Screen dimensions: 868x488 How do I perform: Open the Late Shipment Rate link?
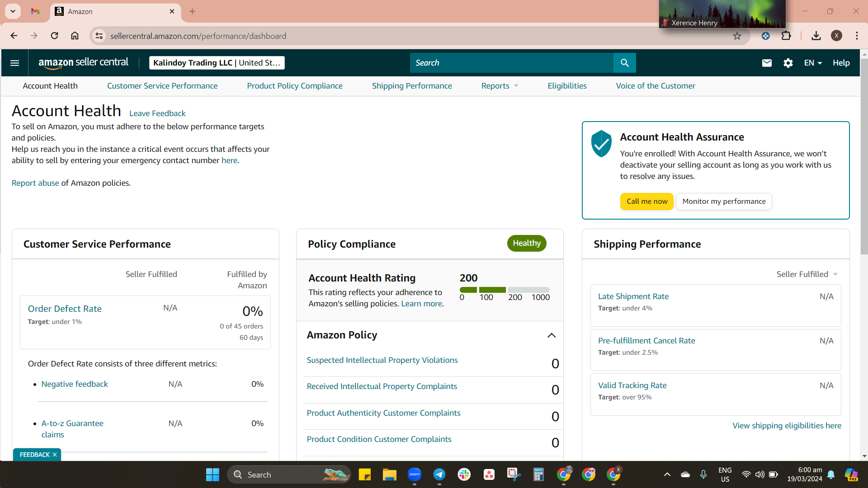tap(633, 296)
